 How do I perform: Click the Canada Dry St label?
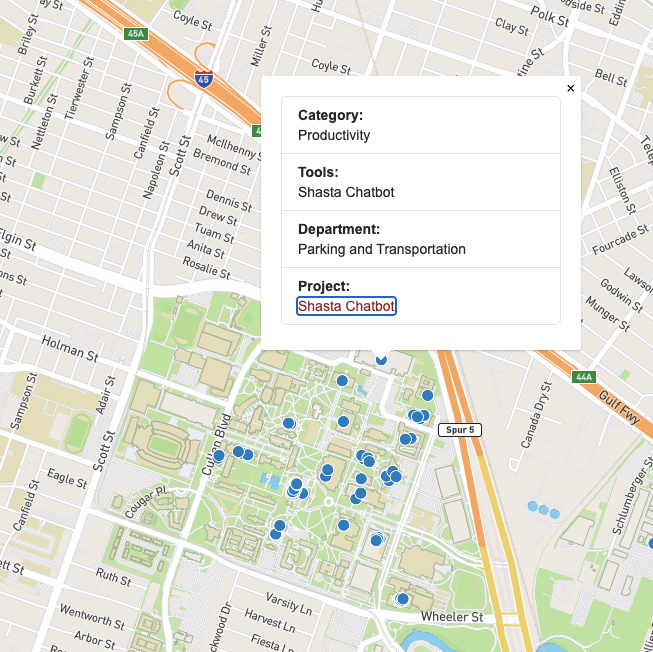point(536,415)
